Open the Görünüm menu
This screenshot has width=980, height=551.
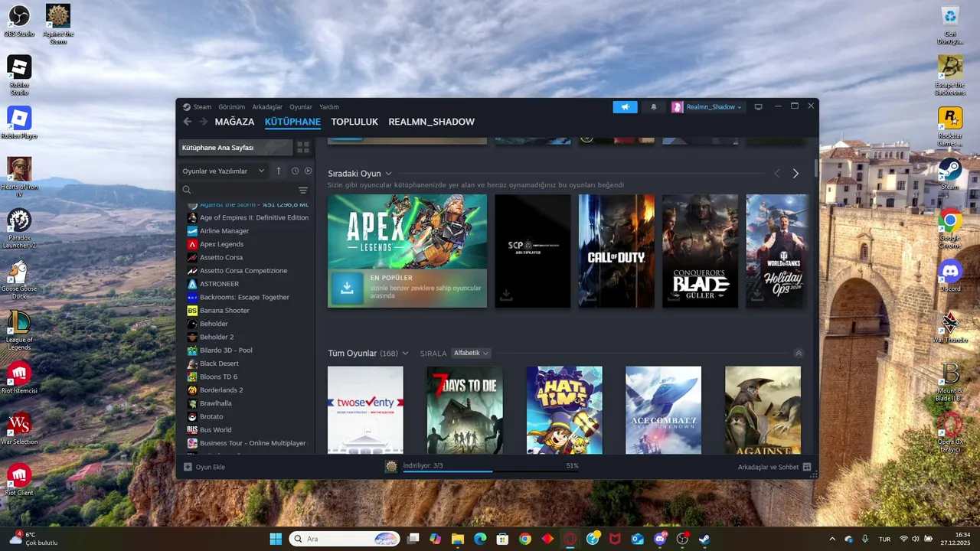coord(232,107)
